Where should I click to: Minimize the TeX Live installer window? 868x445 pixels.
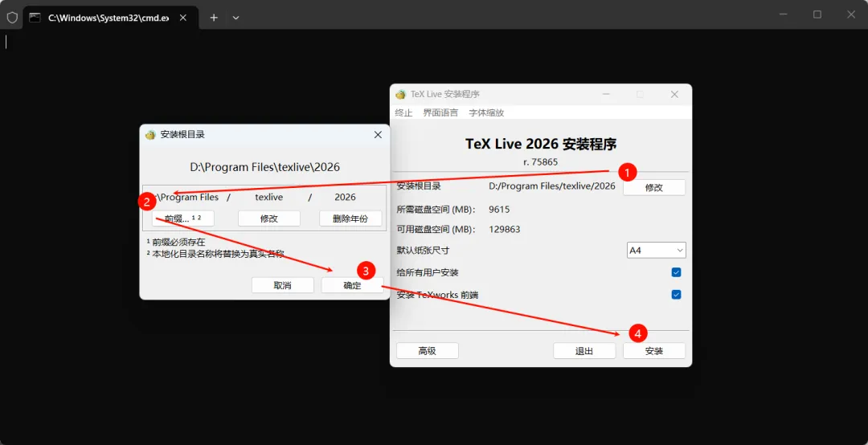coord(608,95)
